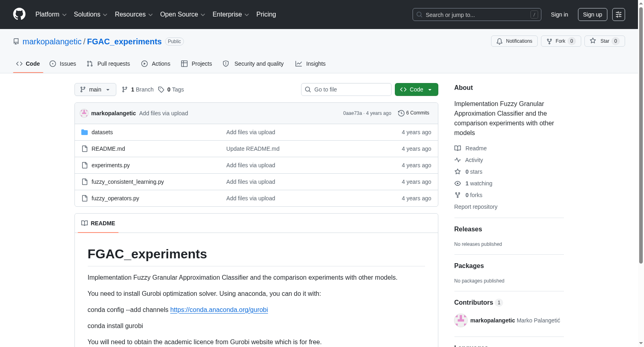Viewport: 644px width, 347px height.
Task: Click the Notifications bell icon
Action: pyautogui.click(x=500, y=41)
